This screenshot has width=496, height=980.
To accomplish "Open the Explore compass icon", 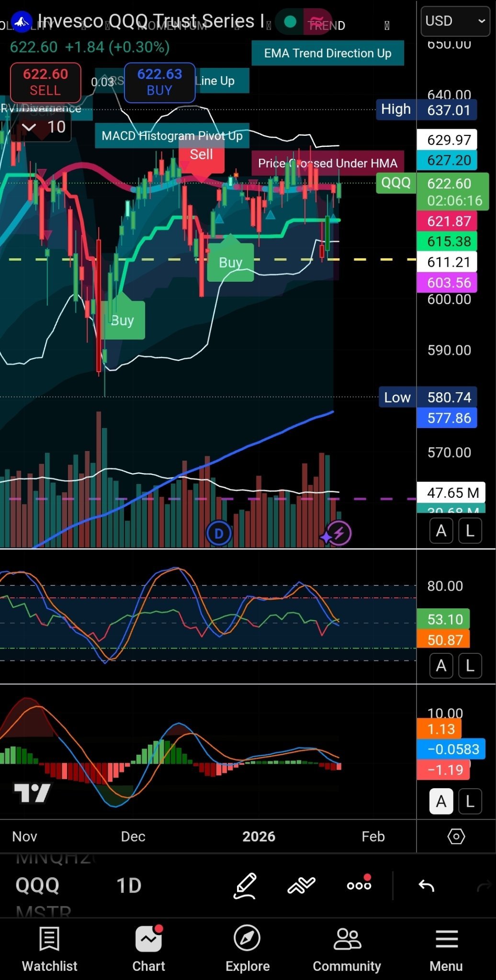I will click(247, 948).
